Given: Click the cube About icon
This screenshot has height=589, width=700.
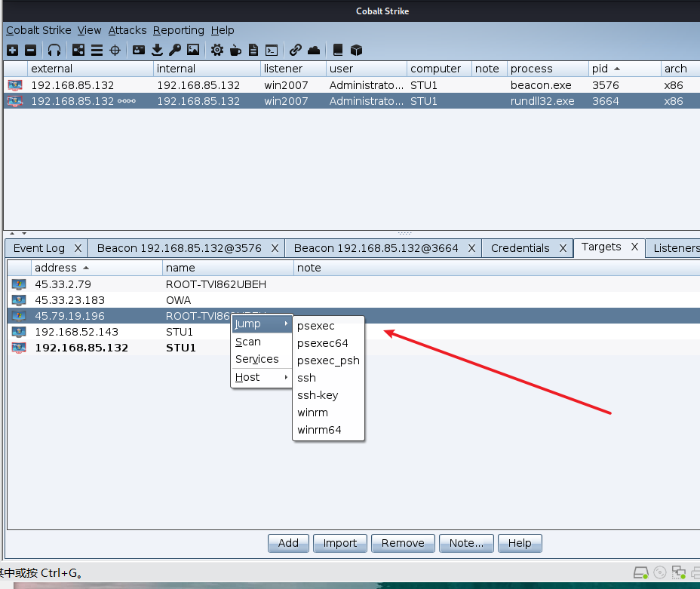Looking at the screenshot, I should click(356, 50).
